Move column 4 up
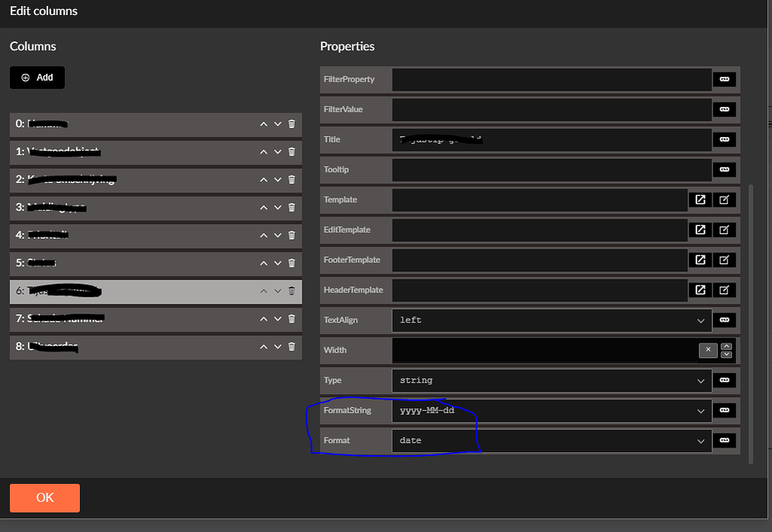Viewport: 772px width, 532px height. (264, 235)
